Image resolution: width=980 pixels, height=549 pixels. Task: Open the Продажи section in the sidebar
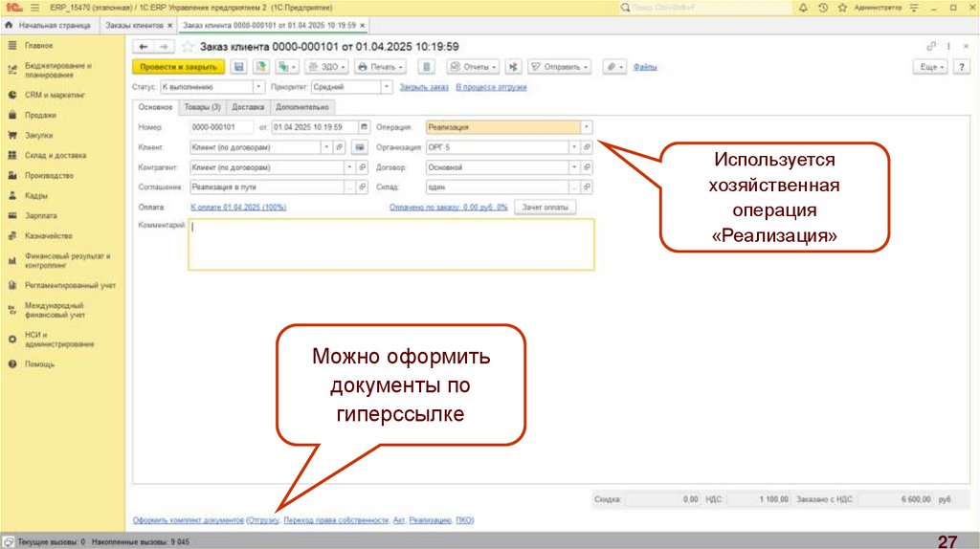tap(39, 115)
